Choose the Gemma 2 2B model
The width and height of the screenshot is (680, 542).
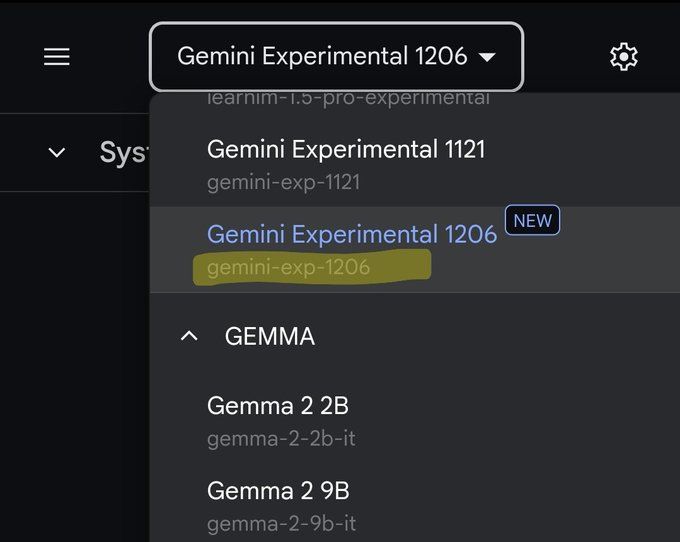[415, 421]
